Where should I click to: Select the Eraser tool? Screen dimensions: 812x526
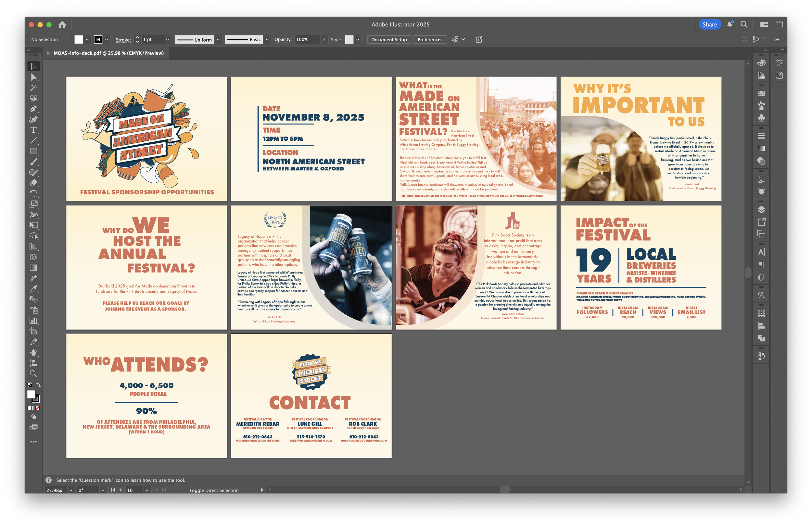[x=33, y=183]
